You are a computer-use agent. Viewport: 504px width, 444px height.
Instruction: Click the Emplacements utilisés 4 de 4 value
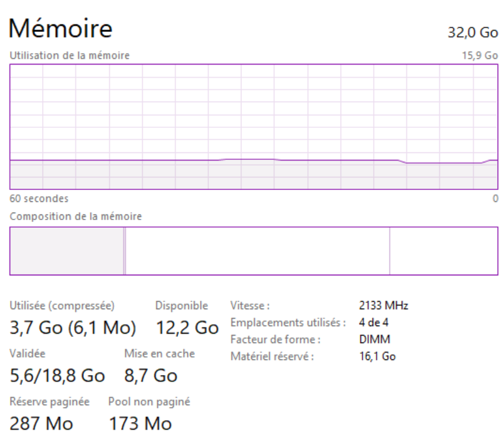374,322
